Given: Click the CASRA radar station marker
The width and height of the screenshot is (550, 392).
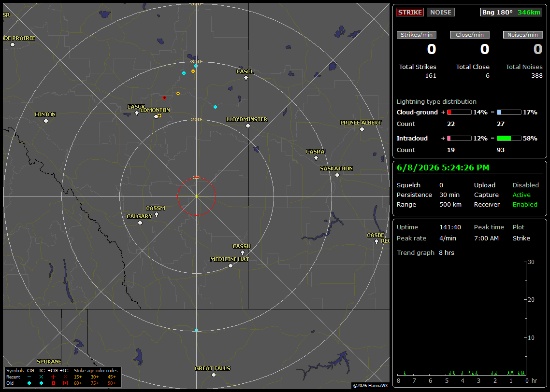Looking at the screenshot, I should click(316, 158).
